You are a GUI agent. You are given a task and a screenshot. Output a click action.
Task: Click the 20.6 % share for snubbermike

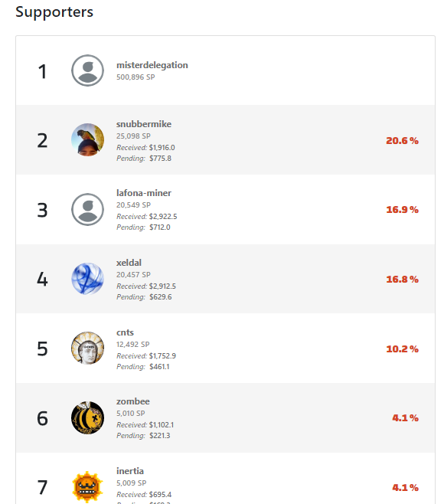[402, 140]
